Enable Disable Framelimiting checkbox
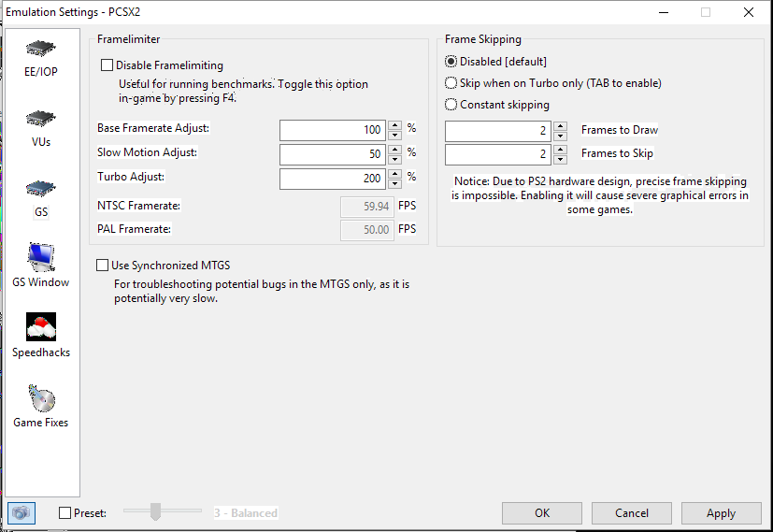Screen dimensions: 773x532 click(x=107, y=65)
